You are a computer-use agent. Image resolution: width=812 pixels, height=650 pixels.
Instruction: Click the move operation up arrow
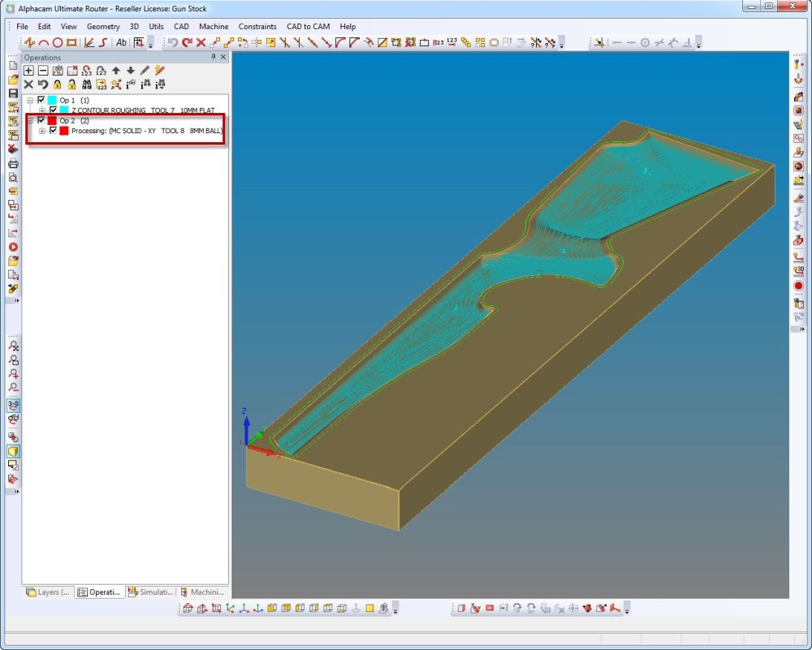[116, 71]
